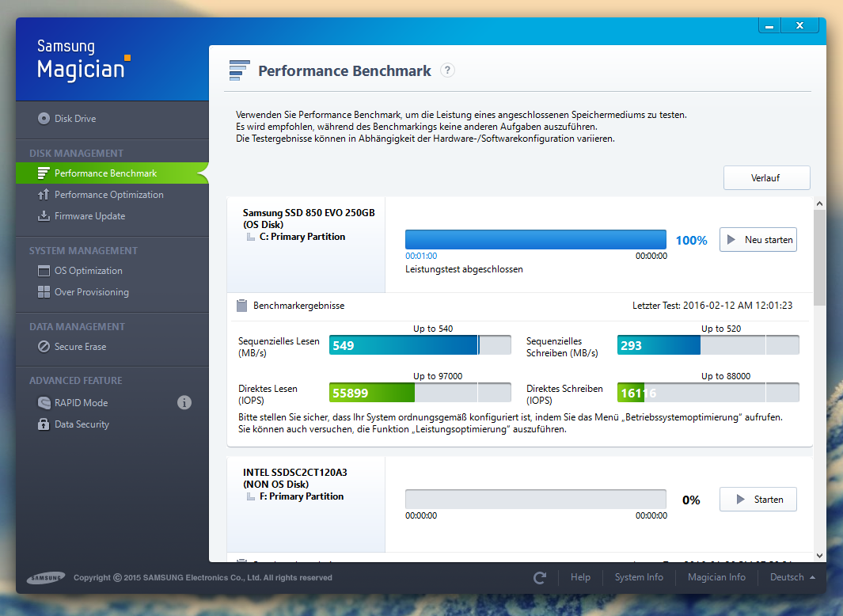Click the vertical scrollbar thumb
This screenshot has width=843, height=616.
819,257
